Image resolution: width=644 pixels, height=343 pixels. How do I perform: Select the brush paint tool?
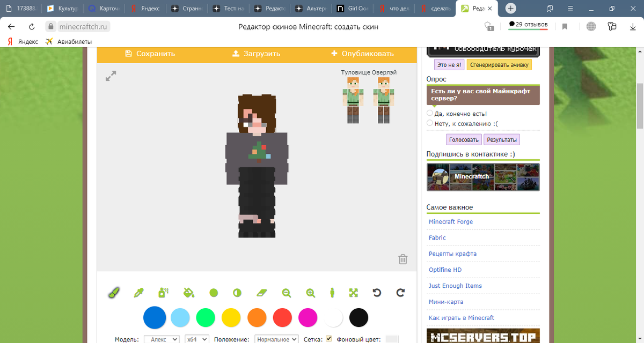tap(114, 293)
